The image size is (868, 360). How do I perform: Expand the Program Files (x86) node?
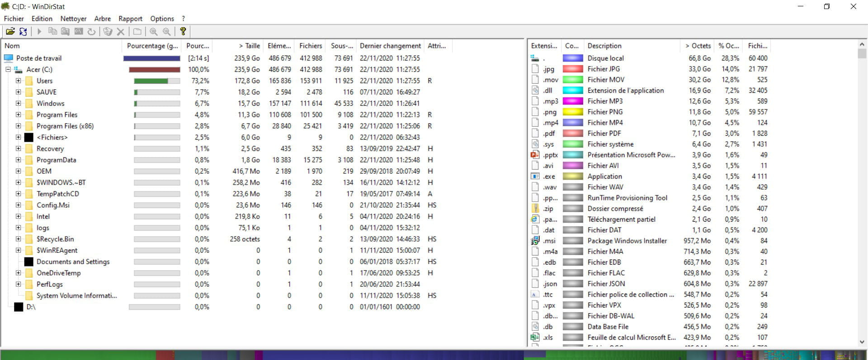tap(18, 126)
